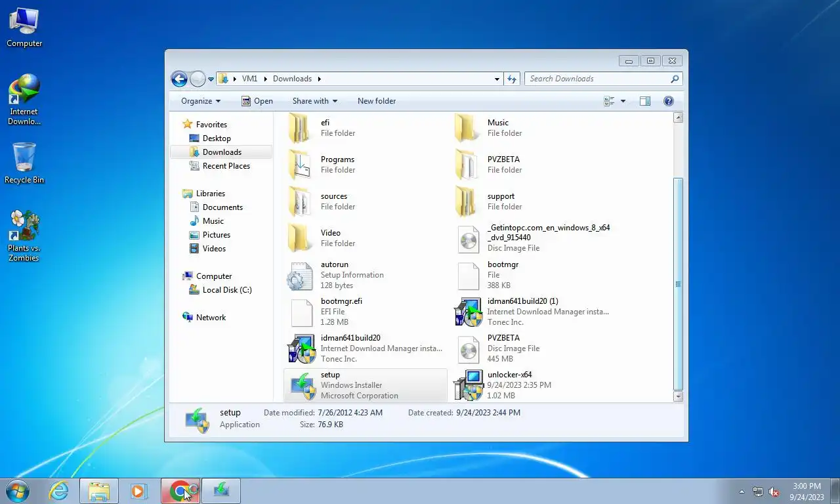Image resolution: width=840 pixels, height=504 pixels.
Task: Open the recent pages dropdown arrow
Action: click(211, 79)
